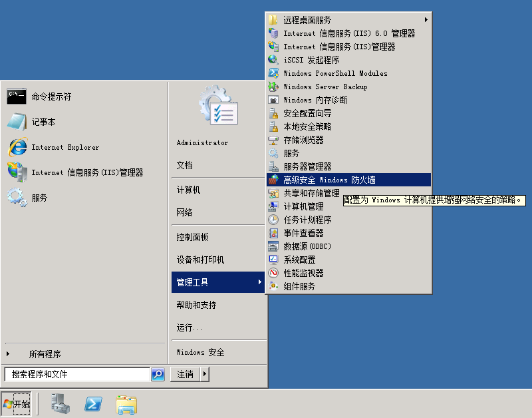The image size is (532, 418).
Task: Open Internet 信息服务(IIS) 6.0 管理器 icon
Action: [x=273, y=33]
